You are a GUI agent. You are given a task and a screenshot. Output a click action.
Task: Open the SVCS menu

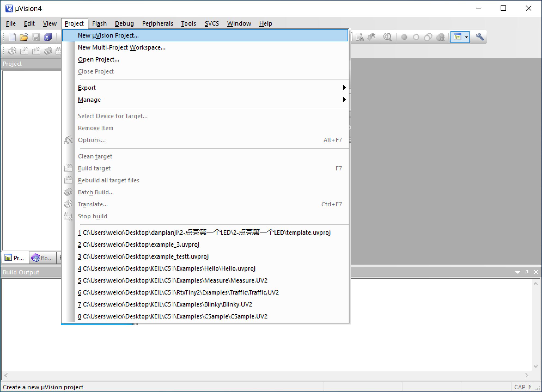click(212, 24)
